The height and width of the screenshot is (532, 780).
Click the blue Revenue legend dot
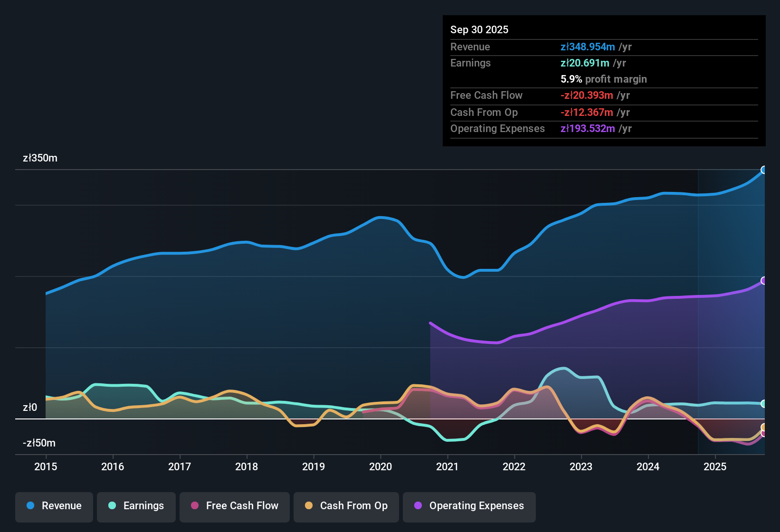click(x=30, y=506)
